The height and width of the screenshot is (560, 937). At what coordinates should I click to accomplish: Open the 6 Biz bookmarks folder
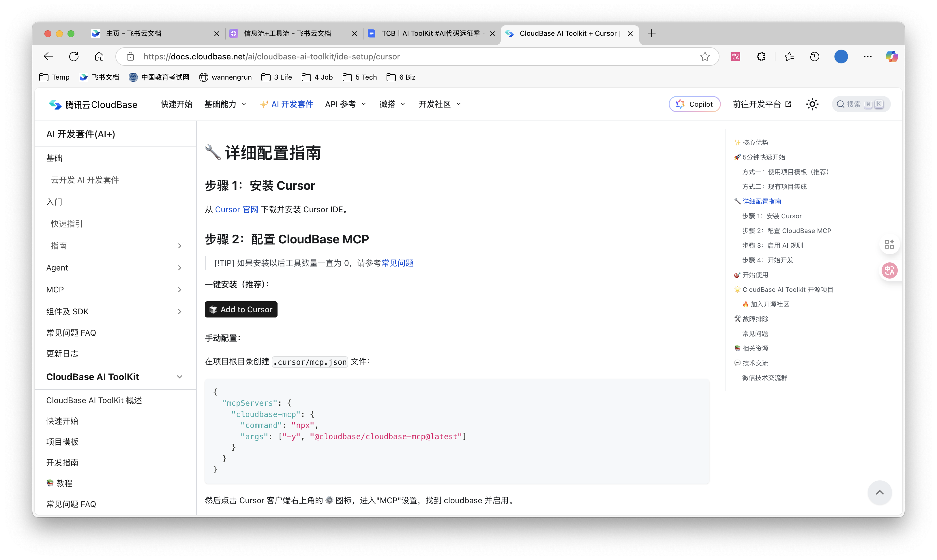click(x=401, y=77)
